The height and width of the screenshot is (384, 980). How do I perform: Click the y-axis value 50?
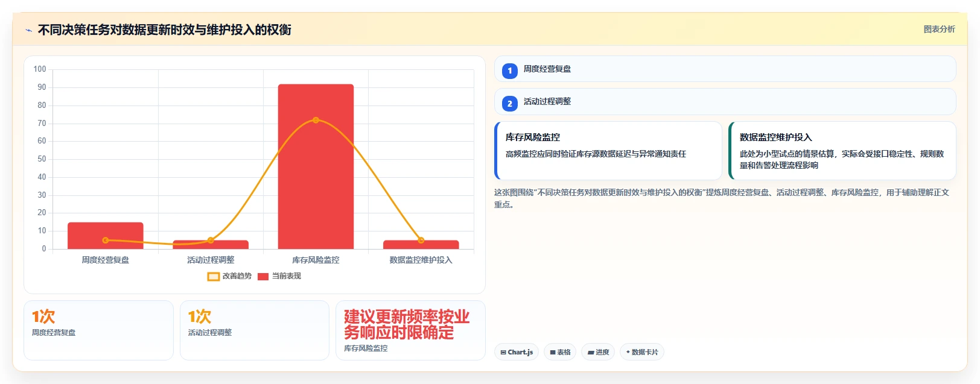42,159
